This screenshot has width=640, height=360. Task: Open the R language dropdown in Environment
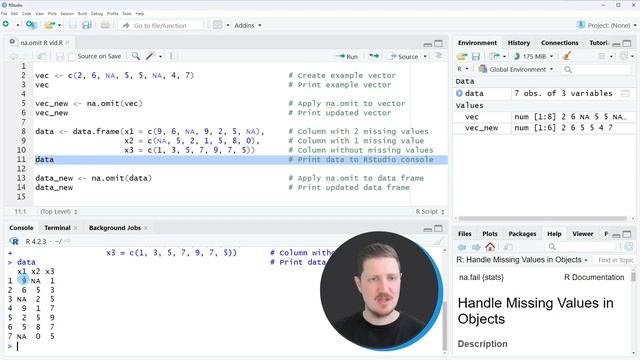[x=462, y=69]
